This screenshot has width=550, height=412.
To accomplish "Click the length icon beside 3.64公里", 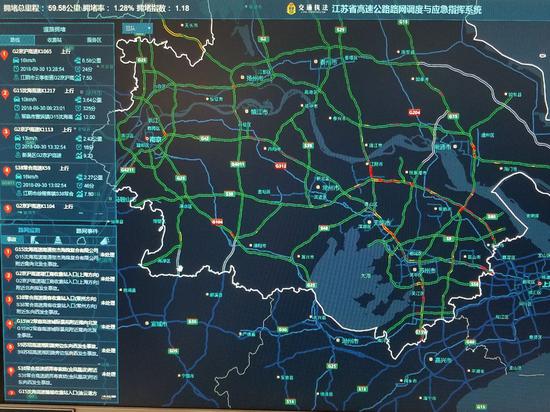I will click(x=78, y=100).
